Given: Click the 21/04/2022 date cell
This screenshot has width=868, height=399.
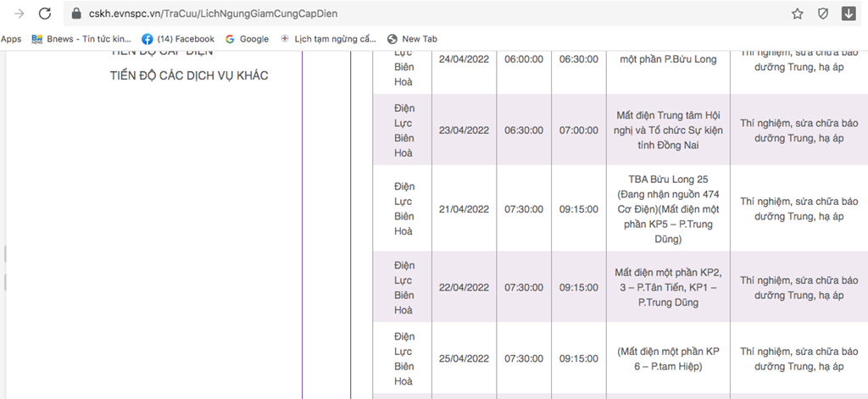Looking at the screenshot, I should click(x=464, y=209).
